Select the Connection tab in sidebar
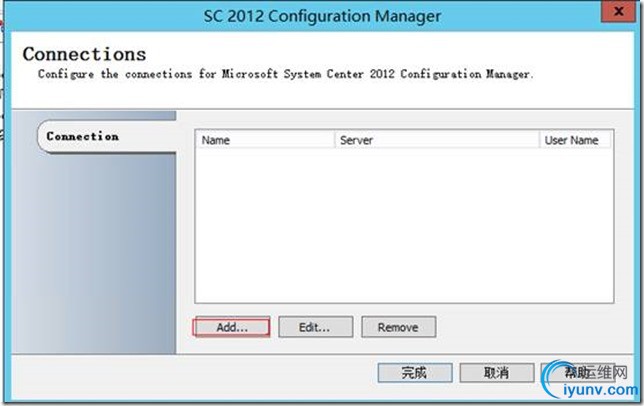 click(x=108, y=136)
